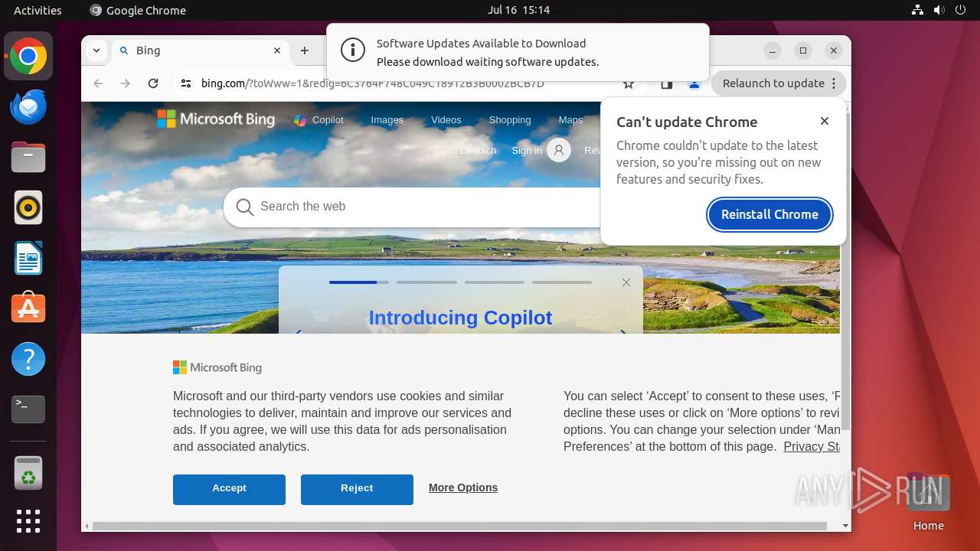Screen dimensions: 980x551
Task: Open system network status icon
Action: [x=918, y=10]
